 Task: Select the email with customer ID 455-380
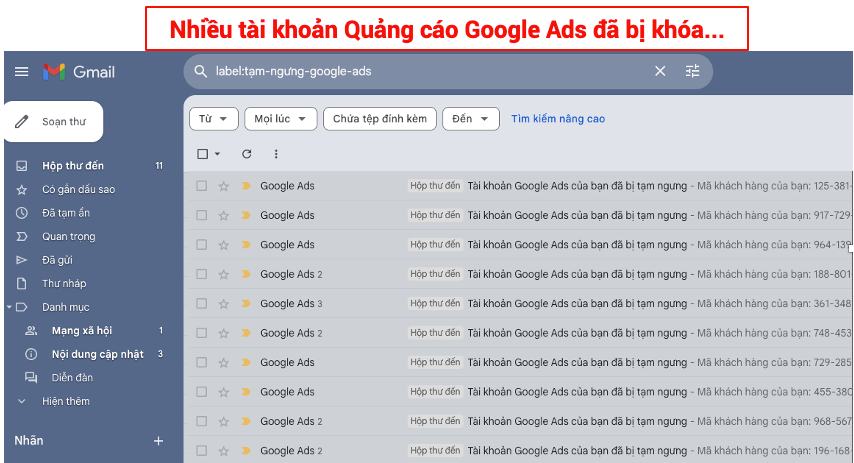click(202, 392)
